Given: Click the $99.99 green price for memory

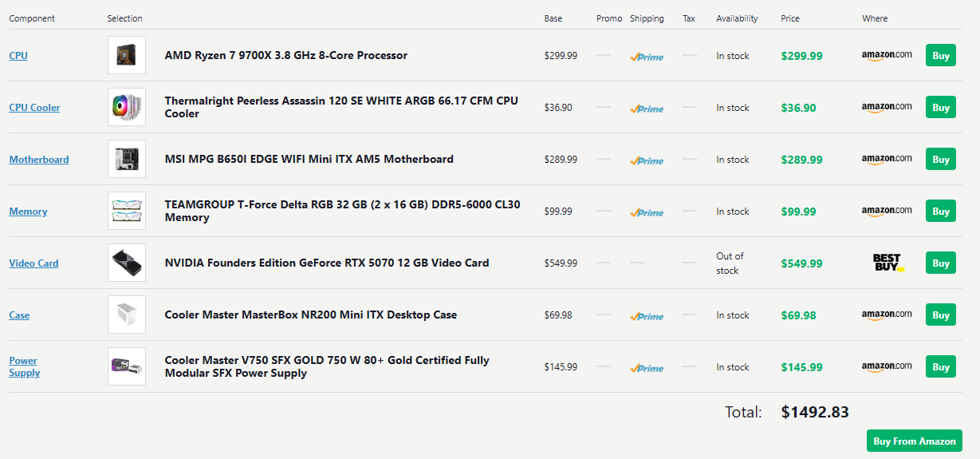Looking at the screenshot, I should point(798,212).
